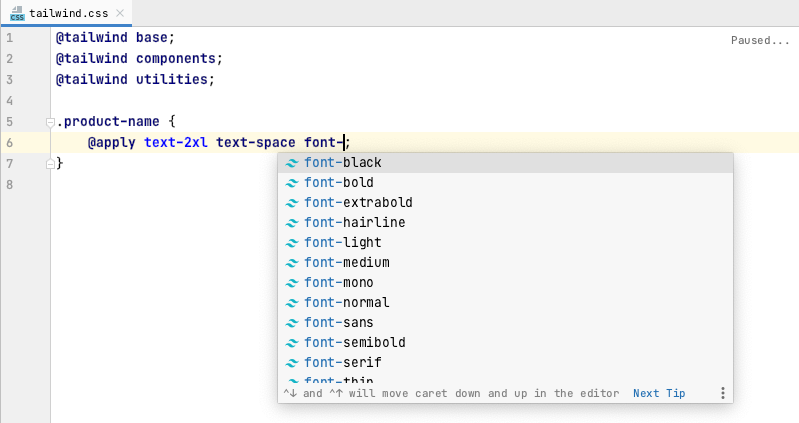This screenshot has height=423, width=799.
Task: Pick font-semibold from completion list
Action: click(505, 342)
